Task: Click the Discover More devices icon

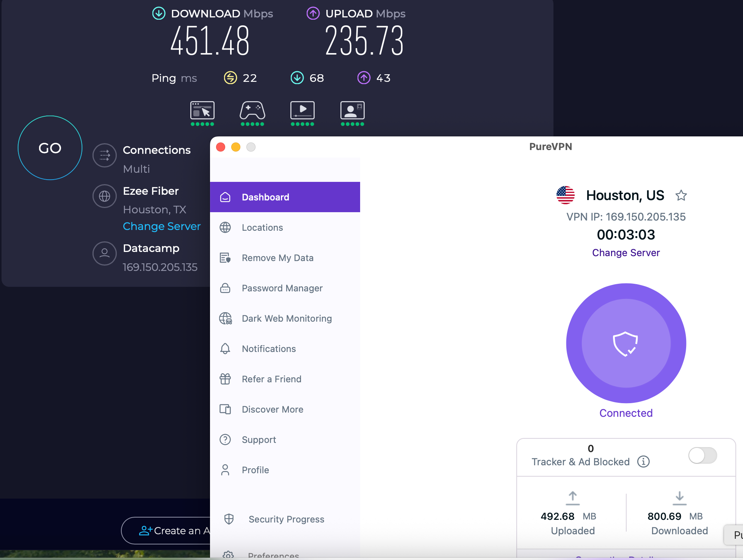Action: pos(225,409)
